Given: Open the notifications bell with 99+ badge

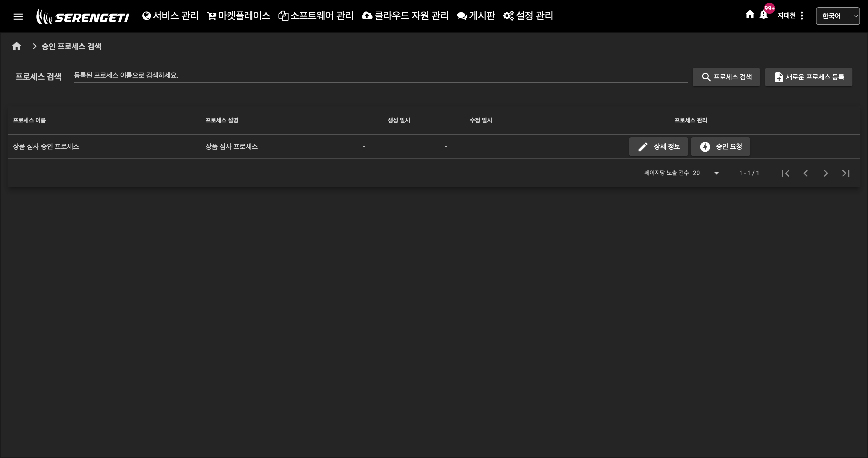Looking at the screenshot, I should click(764, 15).
